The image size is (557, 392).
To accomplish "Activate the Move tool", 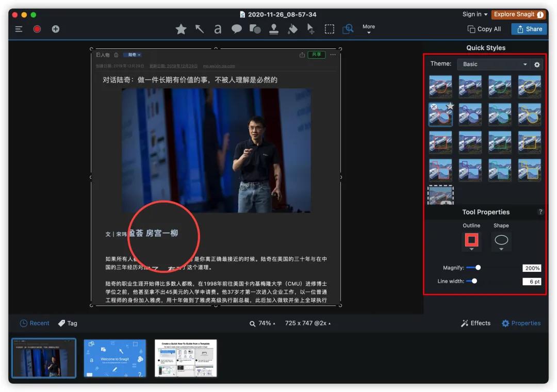I will point(310,29).
